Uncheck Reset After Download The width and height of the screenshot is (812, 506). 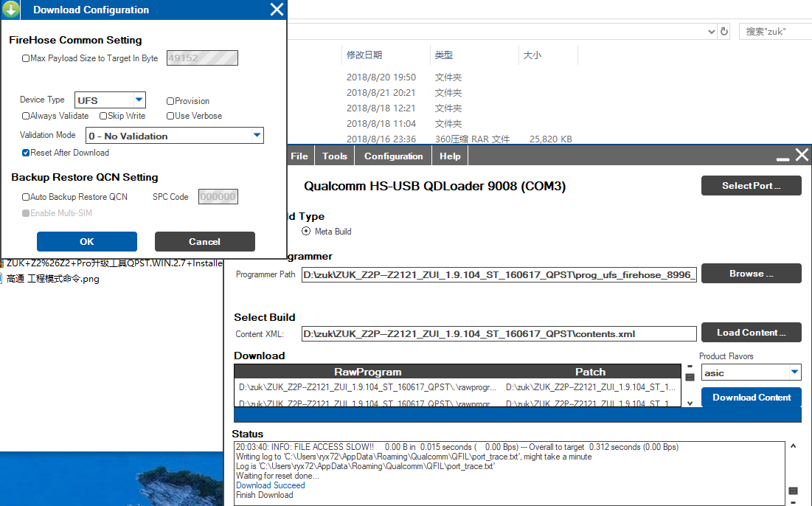click(x=26, y=153)
